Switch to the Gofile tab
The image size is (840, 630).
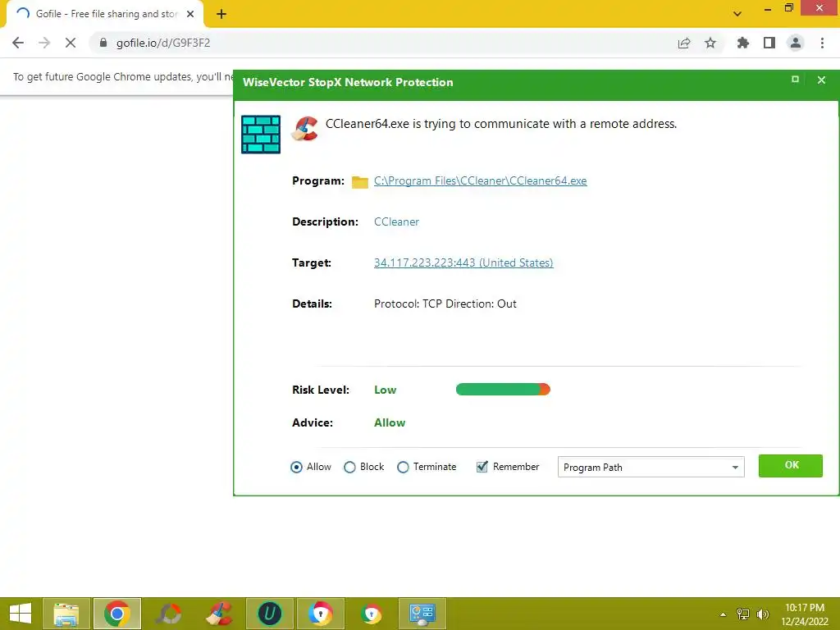(x=106, y=14)
